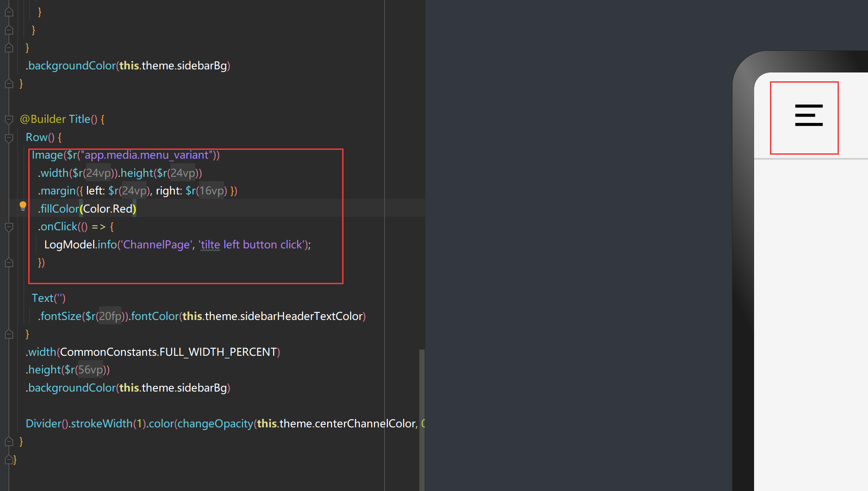Click the 20fp font size value
This screenshot has width=868, height=491.
[x=110, y=316]
